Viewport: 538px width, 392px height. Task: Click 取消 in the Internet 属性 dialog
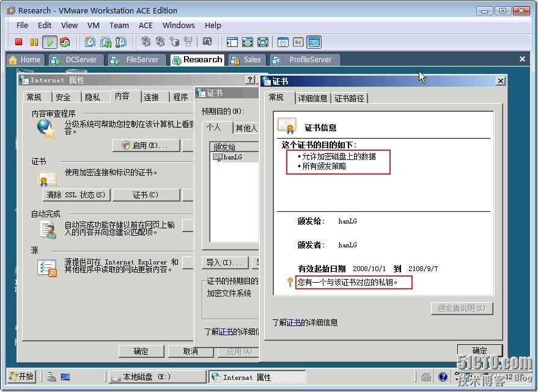click(190, 351)
